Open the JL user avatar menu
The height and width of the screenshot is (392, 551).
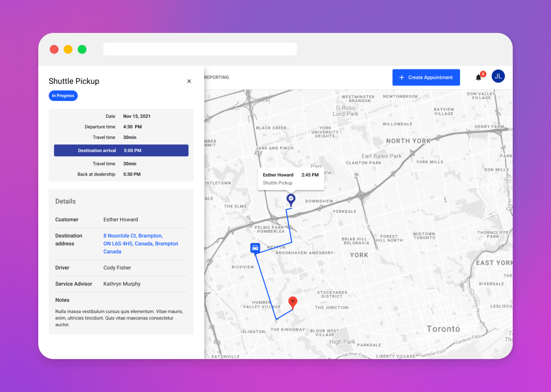pos(498,76)
